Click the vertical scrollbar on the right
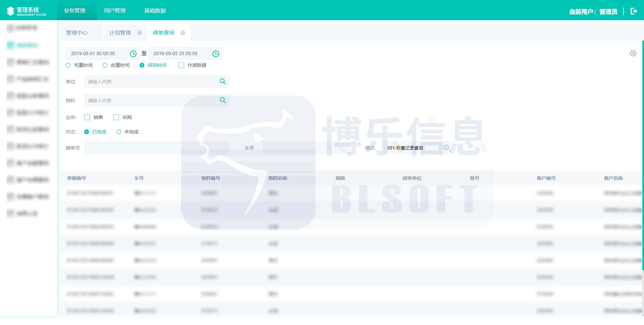 643,155
